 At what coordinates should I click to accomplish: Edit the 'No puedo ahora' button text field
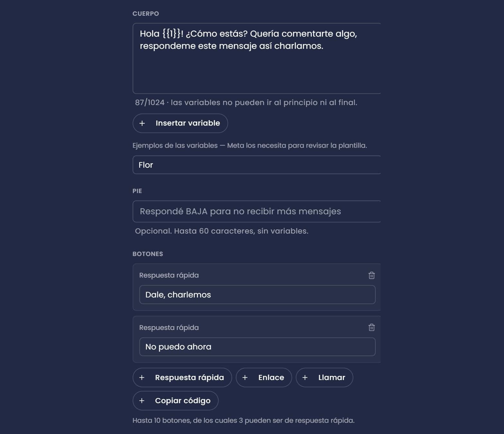click(257, 347)
